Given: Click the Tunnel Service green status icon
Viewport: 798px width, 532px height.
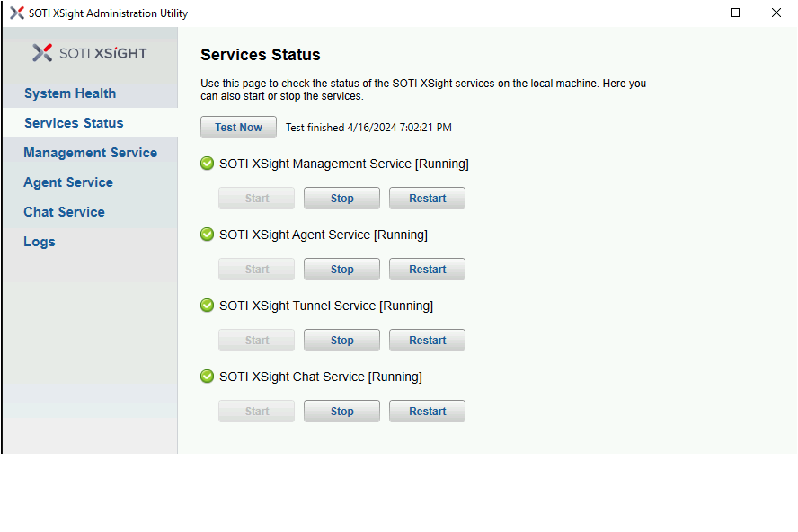Looking at the screenshot, I should [207, 306].
